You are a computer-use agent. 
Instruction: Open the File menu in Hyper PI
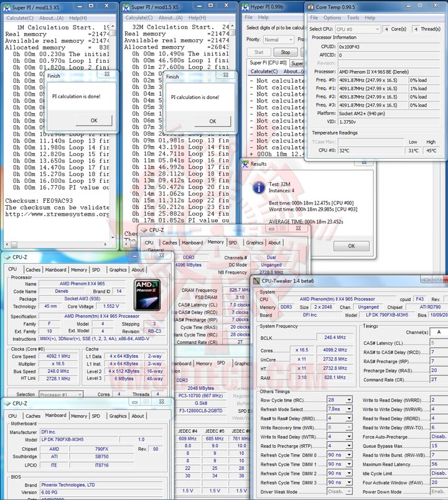coord(248,17)
